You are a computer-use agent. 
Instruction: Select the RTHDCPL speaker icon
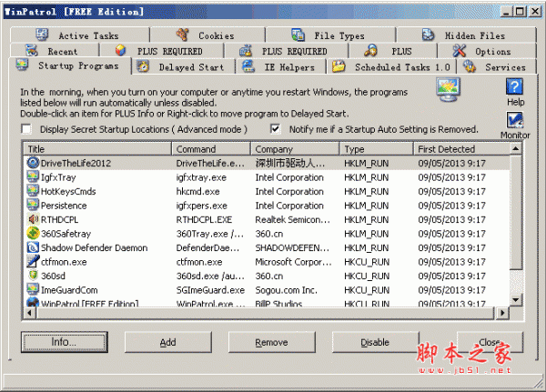click(x=33, y=219)
